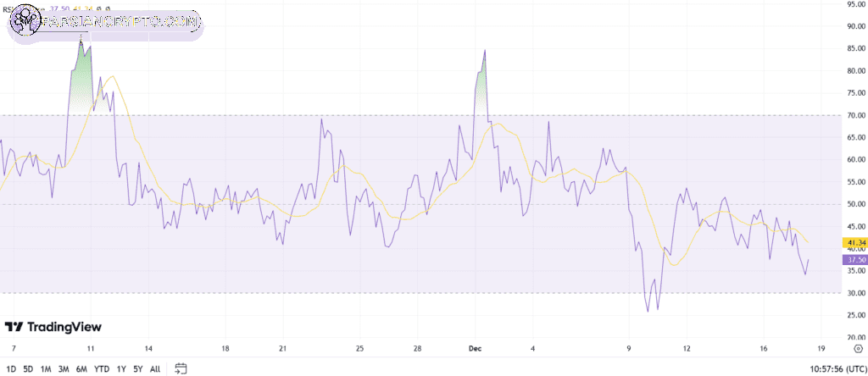This screenshot has width=868, height=376.
Task: Click the date label 21 on time axis
Action: tap(282, 349)
